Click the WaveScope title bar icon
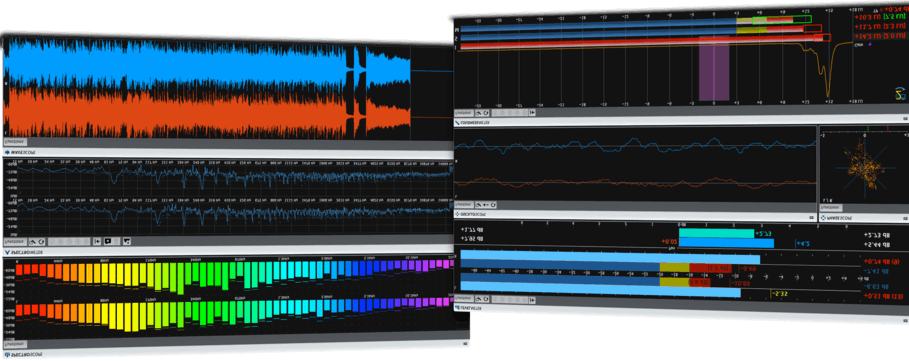The width and height of the screenshot is (909, 361). [x=7, y=152]
